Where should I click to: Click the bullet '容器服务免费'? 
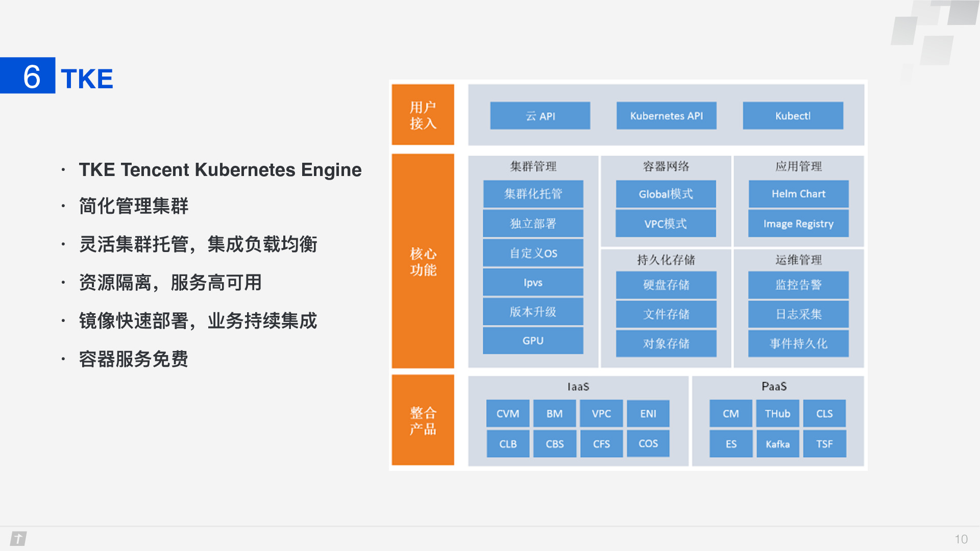pyautogui.click(x=134, y=359)
